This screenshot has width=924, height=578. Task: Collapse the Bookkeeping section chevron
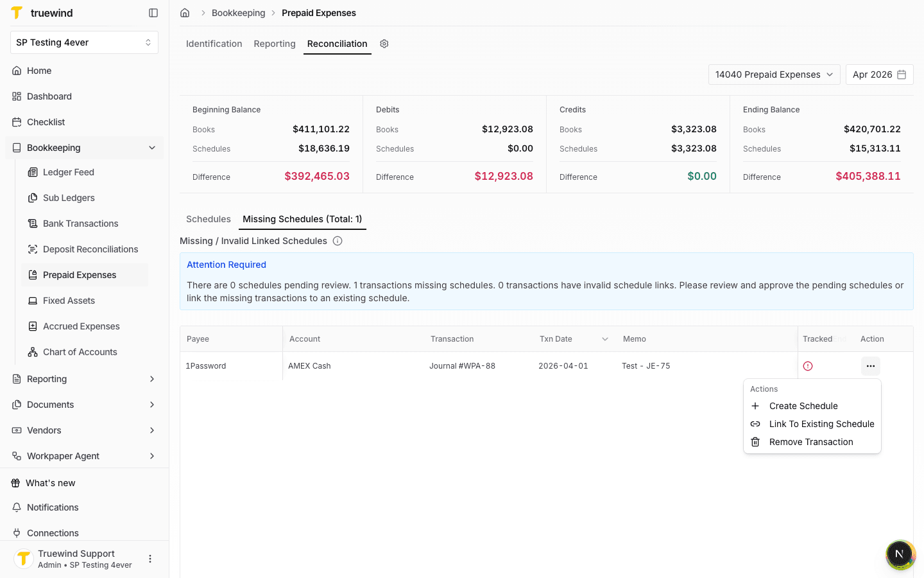[x=152, y=148]
